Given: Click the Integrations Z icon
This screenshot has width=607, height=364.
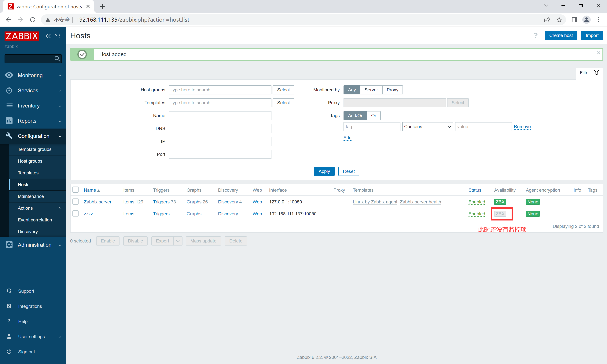Looking at the screenshot, I should point(9,306).
